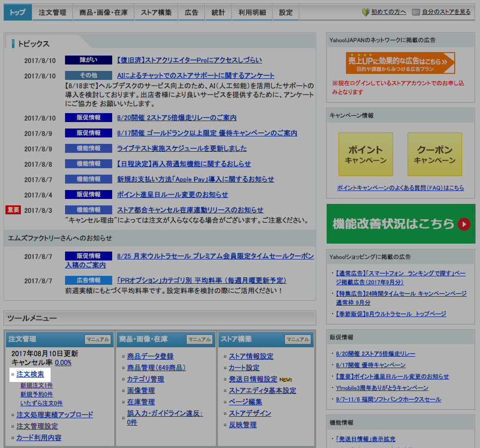This screenshot has width=480, height=448.
Task: Open 通常広告 スマートフォン ランキング ad link
Action: tap(401, 277)
